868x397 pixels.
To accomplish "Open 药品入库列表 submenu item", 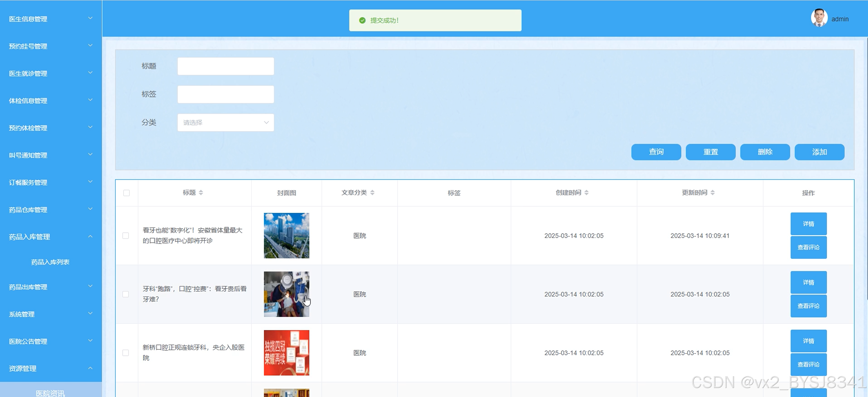I will (50, 262).
